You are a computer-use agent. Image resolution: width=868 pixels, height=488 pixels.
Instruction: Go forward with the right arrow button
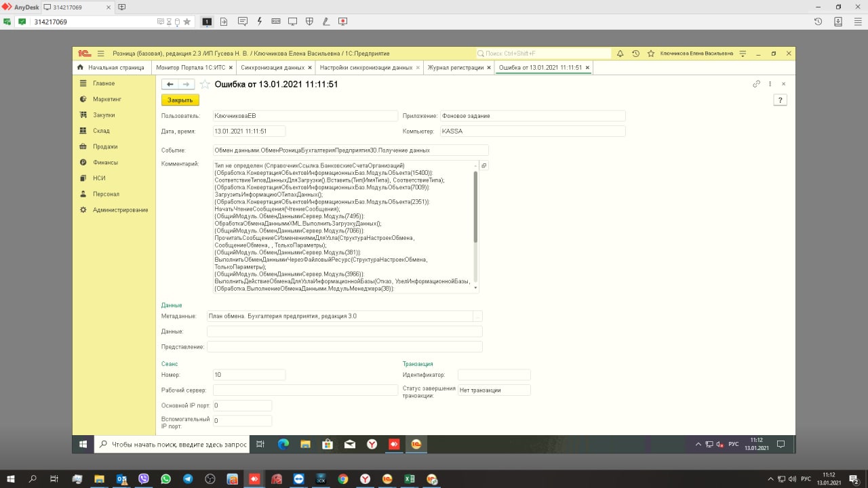(186, 84)
